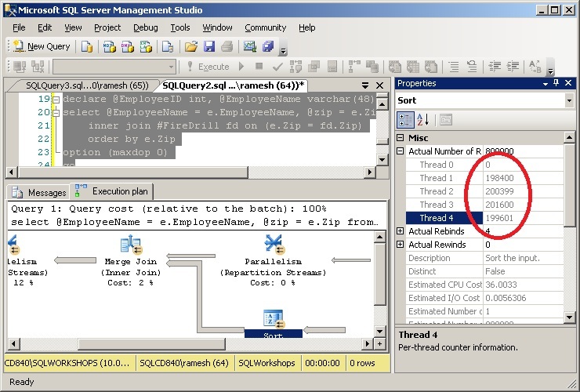The image size is (580, 392).
Task: Click the Cancel Executing Query stop icon
Action: coord(259,67)
